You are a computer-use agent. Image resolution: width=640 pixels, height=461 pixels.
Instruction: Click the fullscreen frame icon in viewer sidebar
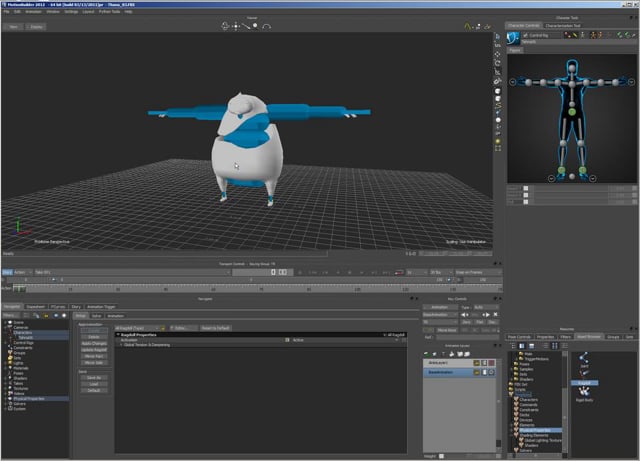498,148
